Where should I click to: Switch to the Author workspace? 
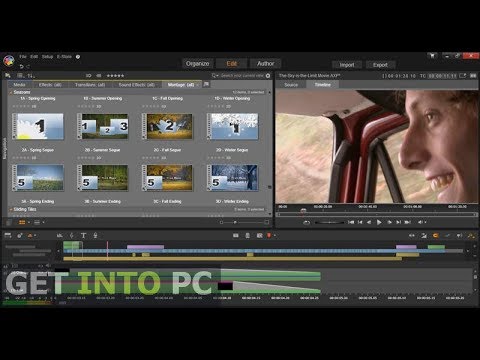tap(266, 64)
